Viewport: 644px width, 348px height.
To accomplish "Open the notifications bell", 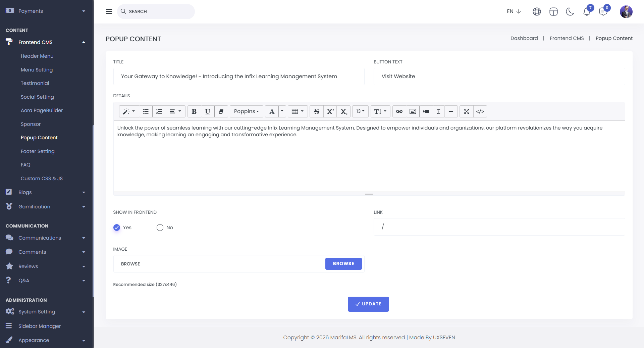I will pos(587,12).
